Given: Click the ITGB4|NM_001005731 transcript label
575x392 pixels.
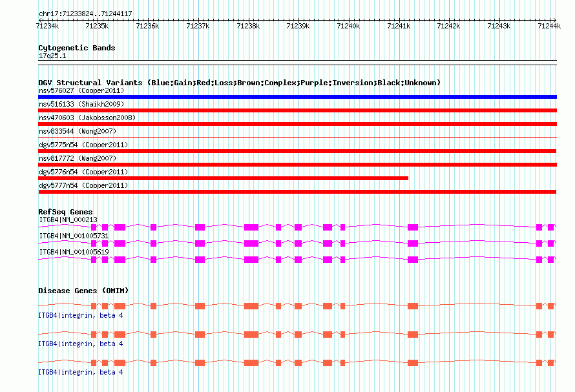Looking at the screenshot, I should [74, 236].
